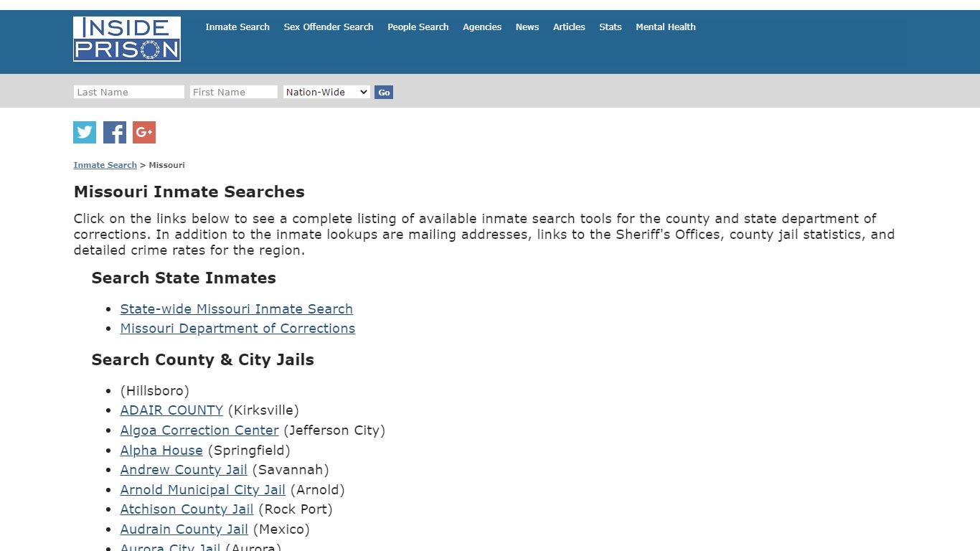Viewport: 980px width, 551px height.
Task: Open Missouri Department of Corrections link
Action: pos(237,328)
